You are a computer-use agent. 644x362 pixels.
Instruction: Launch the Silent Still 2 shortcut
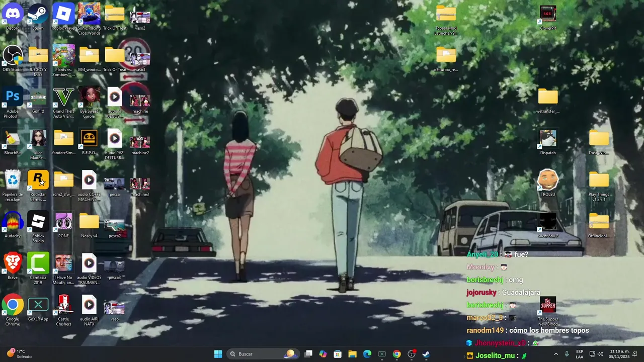[x=548, y=224]
